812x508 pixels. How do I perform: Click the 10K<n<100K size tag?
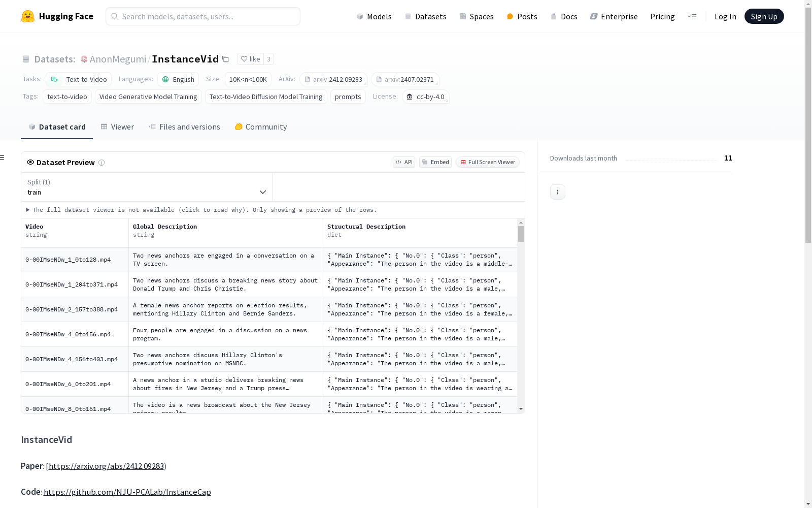[248, 79]
